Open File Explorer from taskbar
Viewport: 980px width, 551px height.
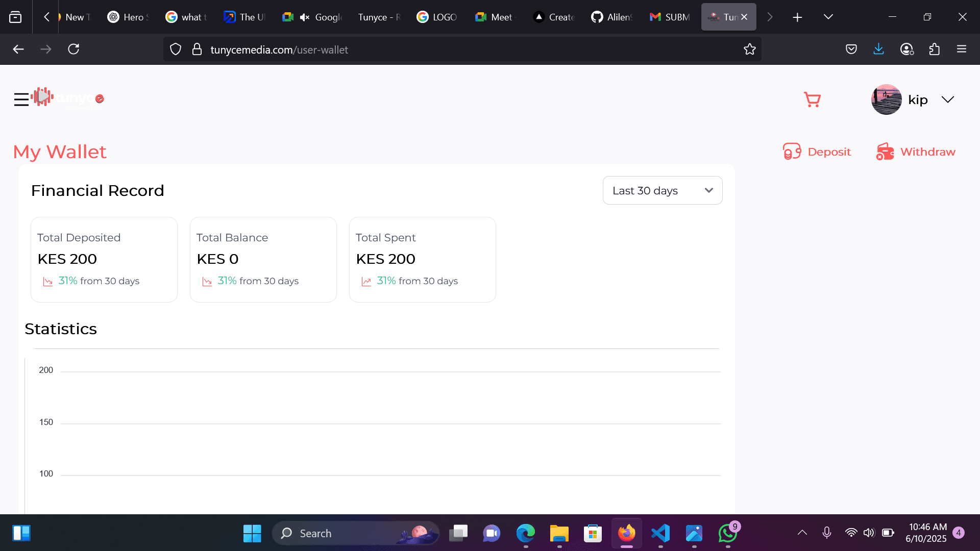tap(559, 533)
